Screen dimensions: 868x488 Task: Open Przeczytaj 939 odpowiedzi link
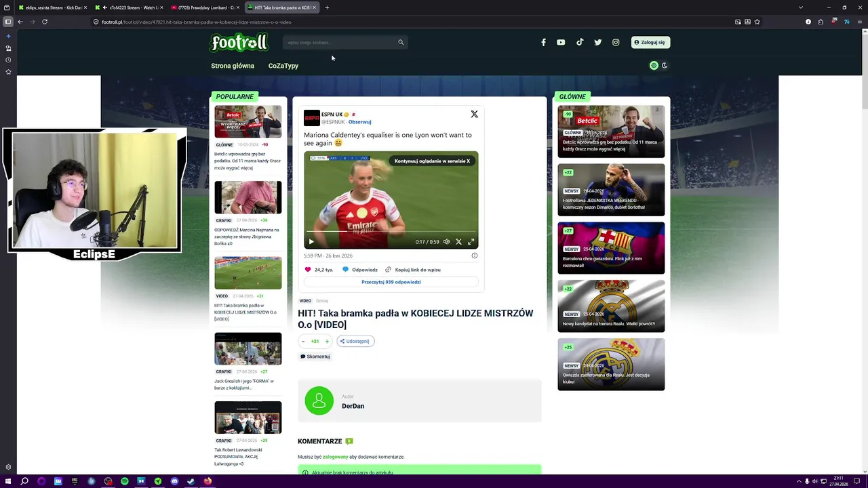click(391, 282)
